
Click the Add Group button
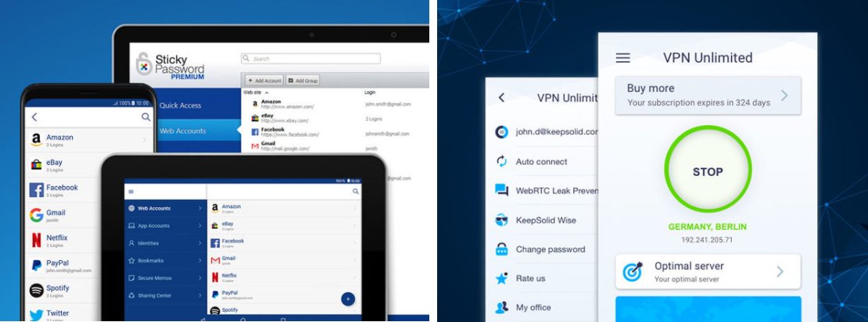(x=303, y=80)
